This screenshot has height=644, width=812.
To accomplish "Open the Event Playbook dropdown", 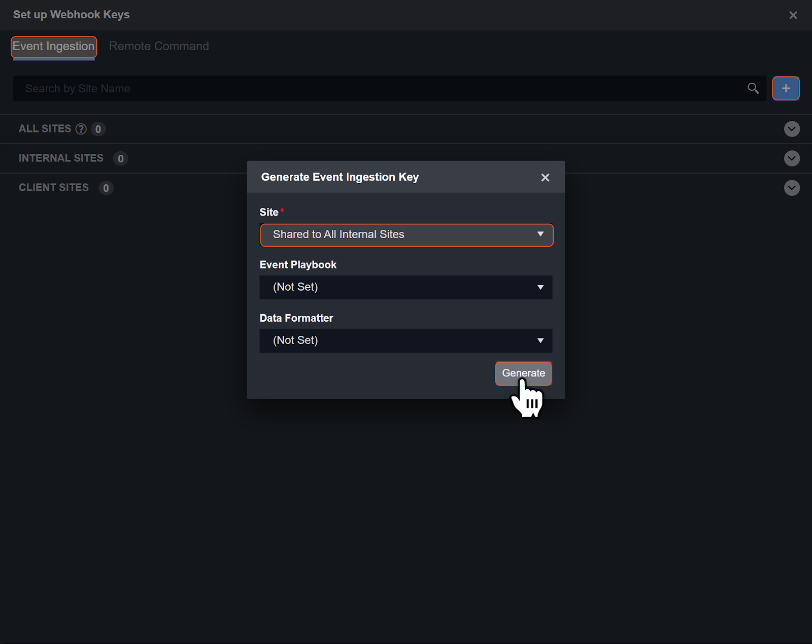I will [x=406, y=287].
